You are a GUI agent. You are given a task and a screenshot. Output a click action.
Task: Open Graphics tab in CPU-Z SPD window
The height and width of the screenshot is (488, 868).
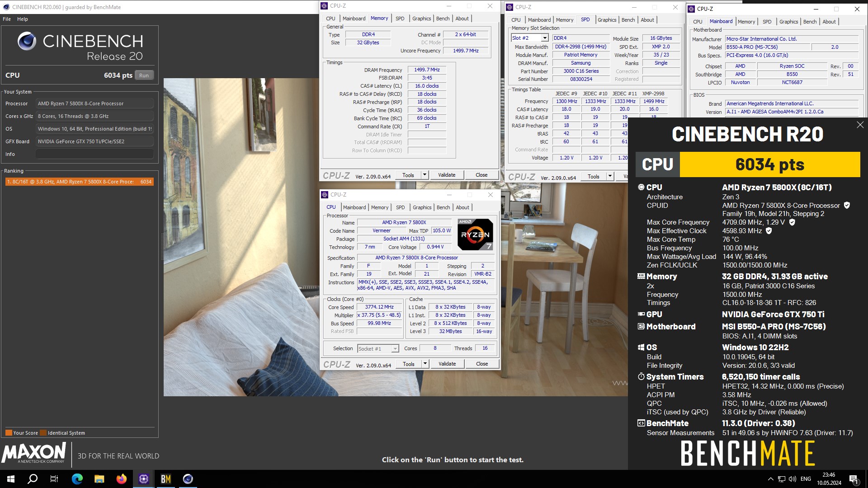tap(607, 20)
